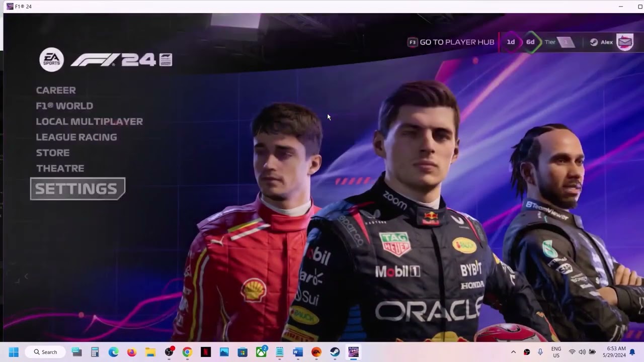Launch Google Chrome from taskbar
The height and width of the screenshot is (362, 644).
[x=187, y=352]
